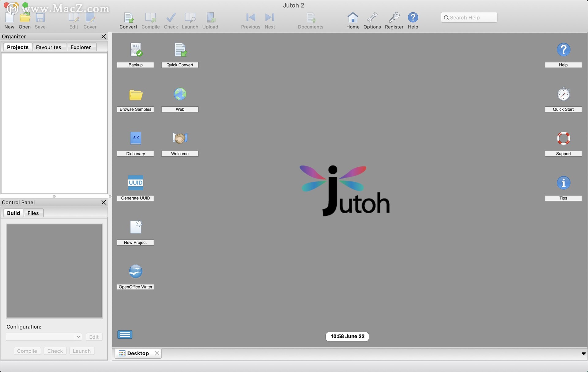
Task: Click the Check icon in the top toolbar
Action: [x=171, y=18]
